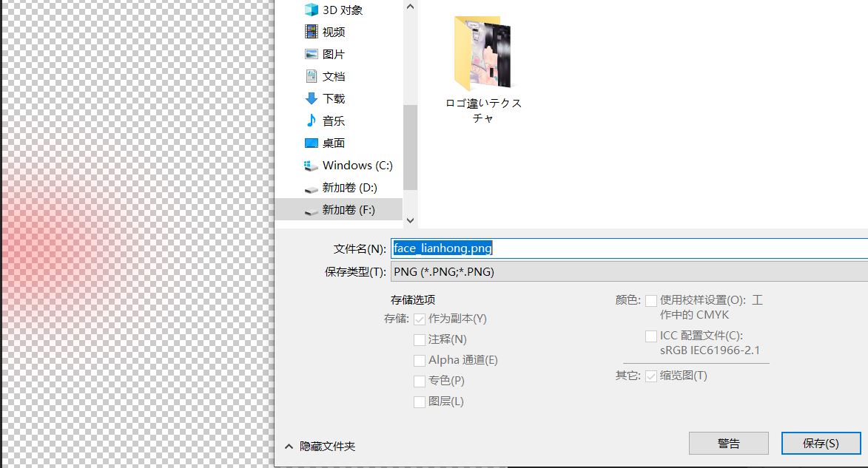The height and width of the screenshot is (468, 868).
Task: Click the 文件名 input field
Action: point(630,248)
